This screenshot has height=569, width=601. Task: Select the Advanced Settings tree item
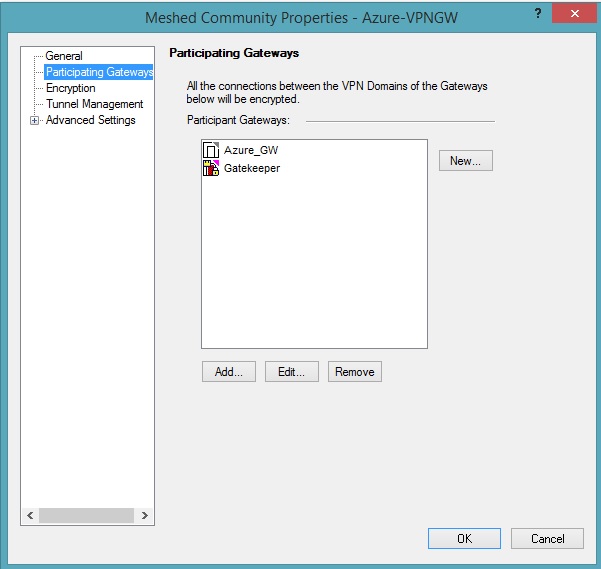(x=90, y=120)
